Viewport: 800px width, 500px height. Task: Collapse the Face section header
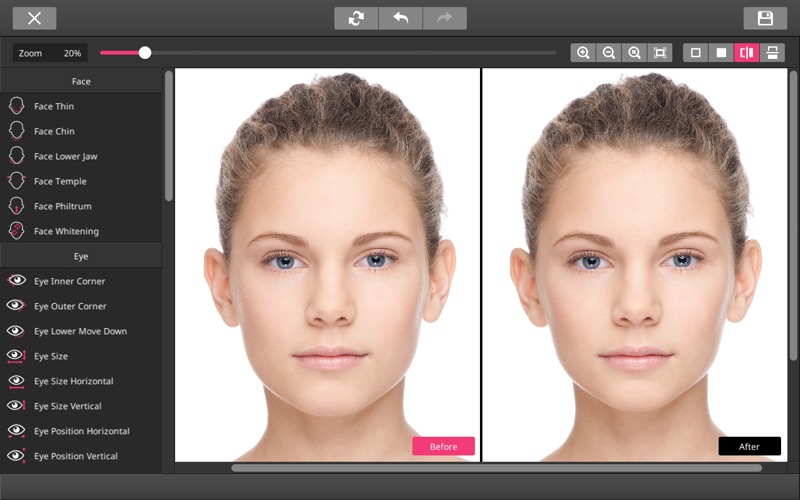(x=81, y=81)
